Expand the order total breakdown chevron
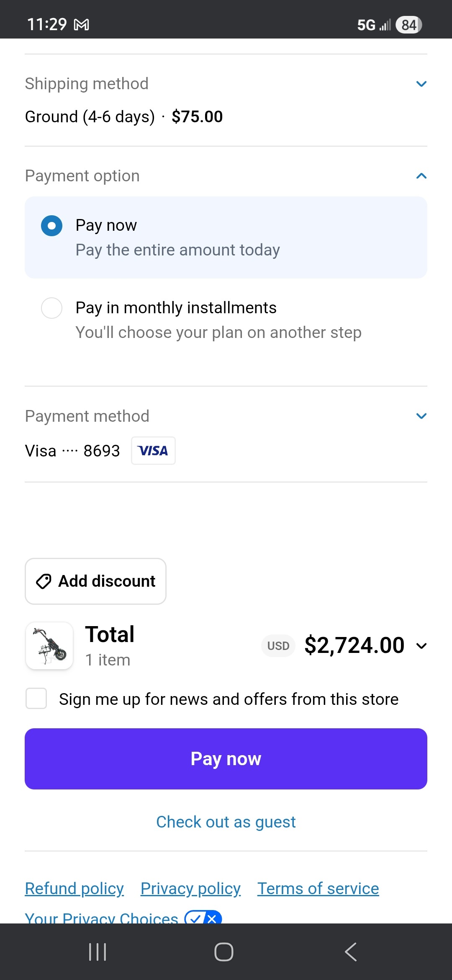The height and width of the screenshot is (980, 452). tap(421, 646)
